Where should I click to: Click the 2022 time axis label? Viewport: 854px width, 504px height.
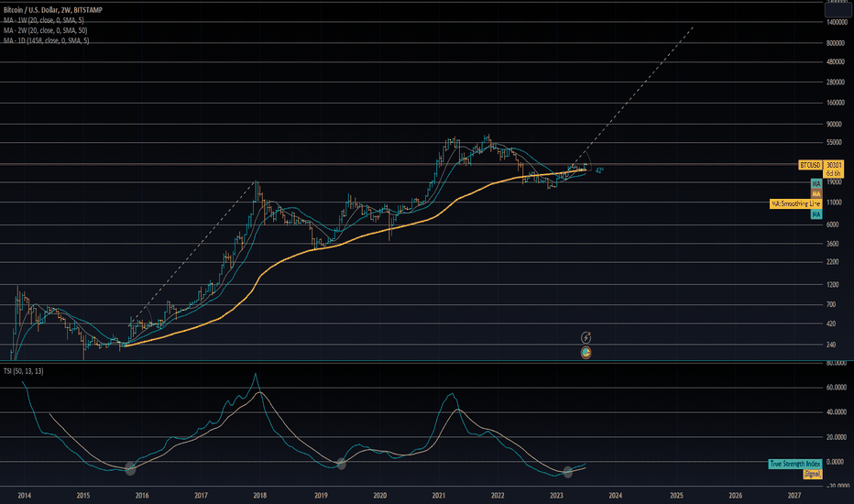[x=498, y=495]
